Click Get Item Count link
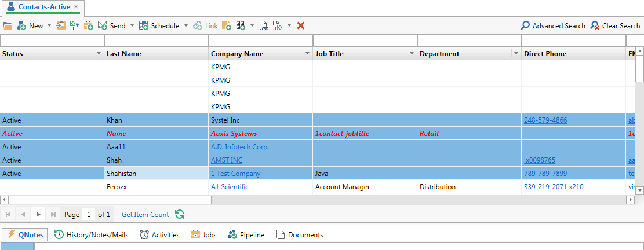 (145, 214)
